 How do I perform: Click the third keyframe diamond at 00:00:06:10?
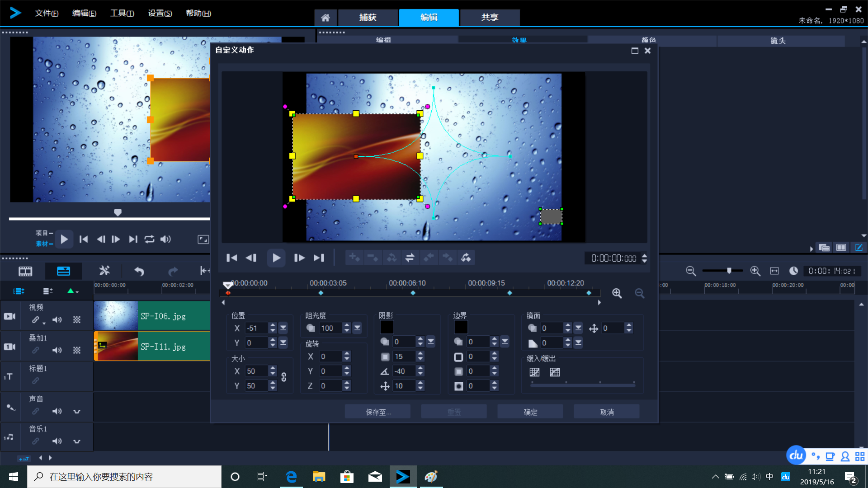coord(413,293)
